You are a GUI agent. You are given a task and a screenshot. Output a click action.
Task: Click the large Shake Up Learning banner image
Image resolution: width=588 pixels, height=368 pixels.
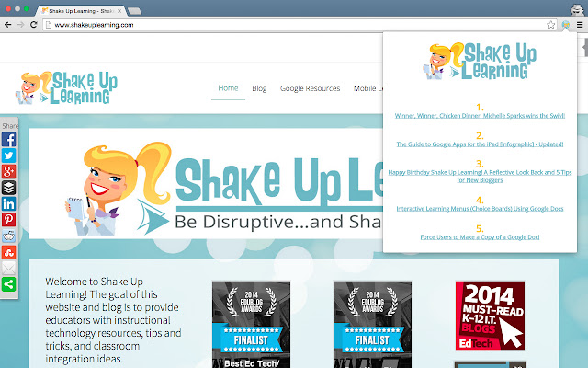click(206, 184)
